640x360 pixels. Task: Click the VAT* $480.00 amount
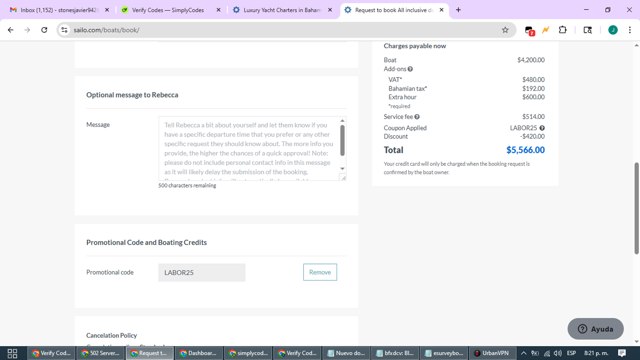pyautogui.click(x=533, y=80)
